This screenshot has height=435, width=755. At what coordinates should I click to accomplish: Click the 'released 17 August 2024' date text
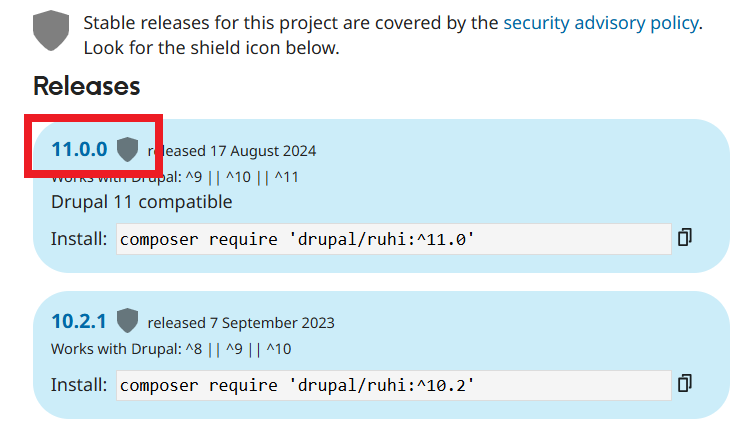click(x=232, y=151)
